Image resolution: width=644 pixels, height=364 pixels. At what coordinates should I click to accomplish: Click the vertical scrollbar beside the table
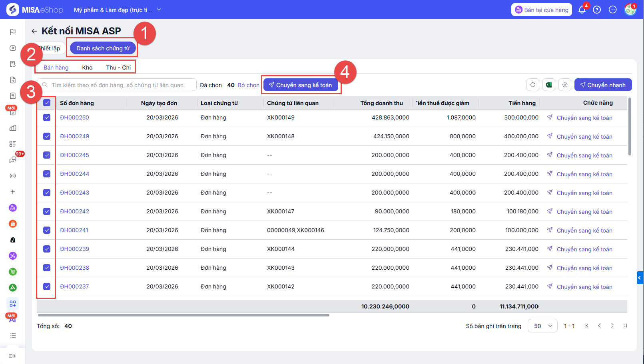tap(630, 126)
